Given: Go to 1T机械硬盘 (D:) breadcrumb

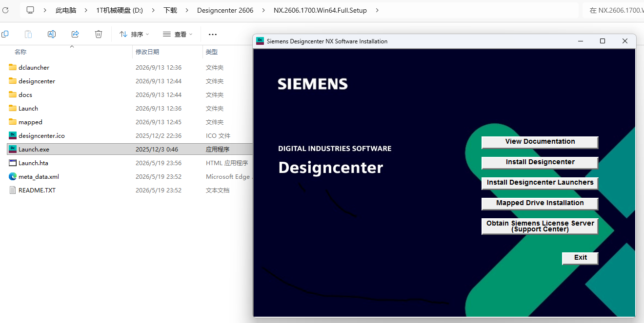Looking at the screenshot, I should point(120,10).
